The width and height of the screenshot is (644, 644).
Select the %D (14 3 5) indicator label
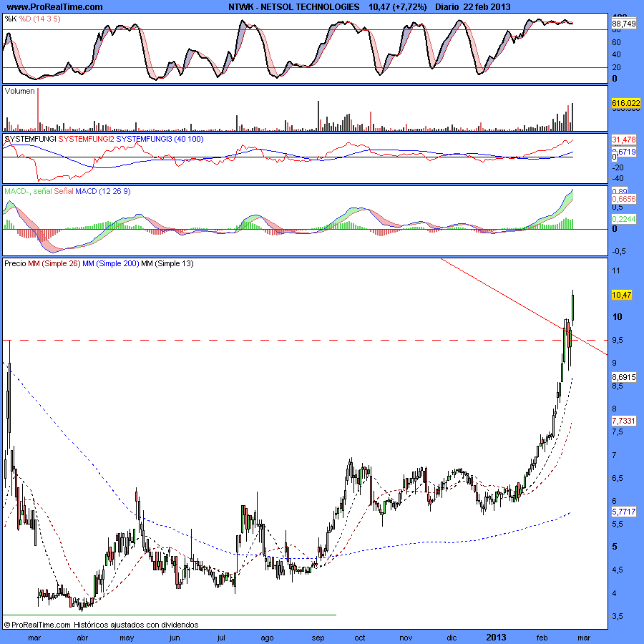[40, 19]
